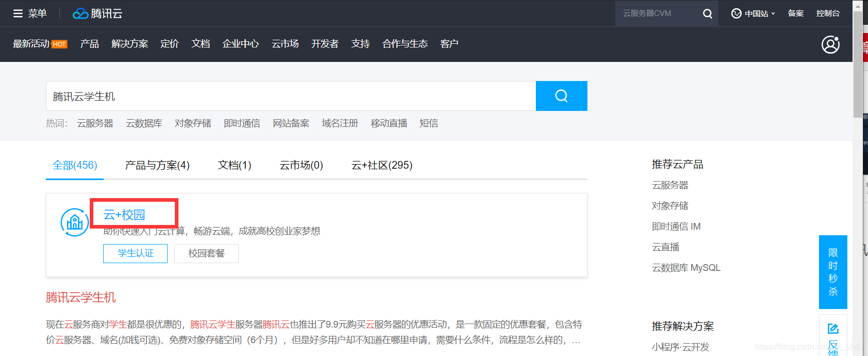Switch to 文档(1) tab
Image resolution: width=868 pixels, height=356 pixels.
[234, 165]
